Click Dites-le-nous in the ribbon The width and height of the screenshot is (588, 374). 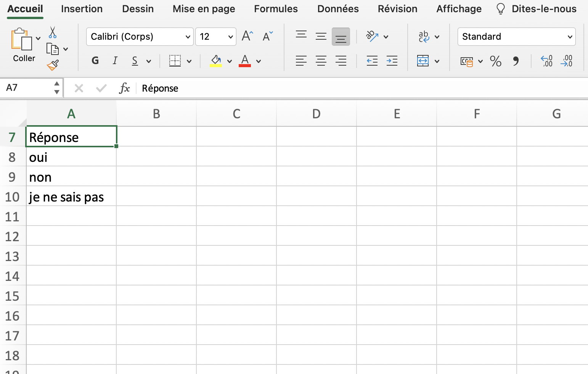click(x=544, y=9)
